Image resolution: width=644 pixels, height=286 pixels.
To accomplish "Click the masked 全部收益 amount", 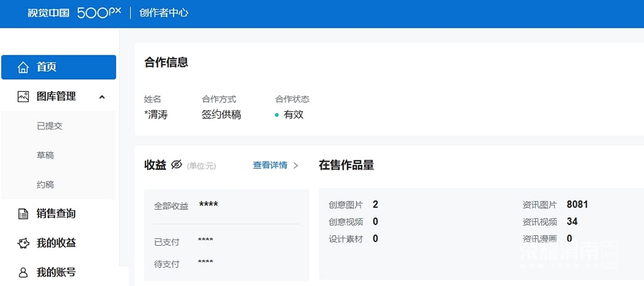I will 208,205.
